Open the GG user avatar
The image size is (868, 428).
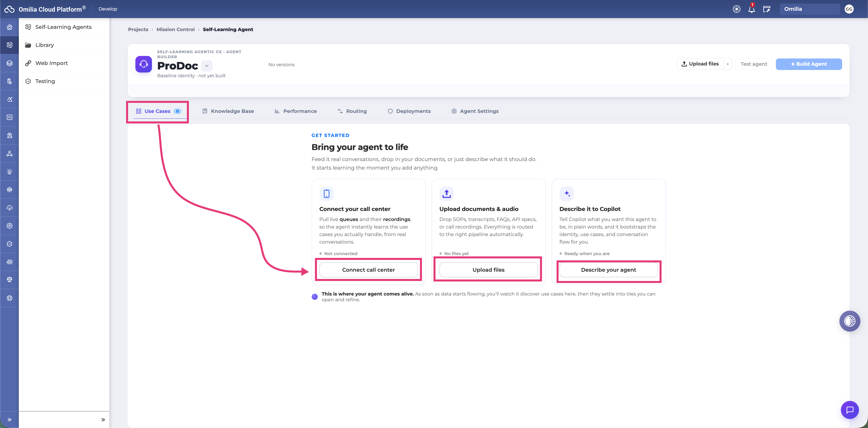(849, 9)
